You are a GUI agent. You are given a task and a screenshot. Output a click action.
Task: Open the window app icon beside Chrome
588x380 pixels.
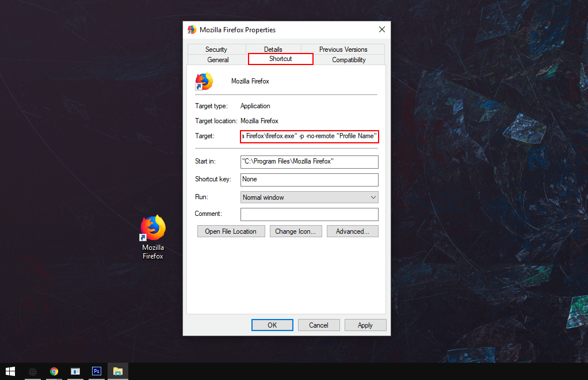click(x=75, y=371)
